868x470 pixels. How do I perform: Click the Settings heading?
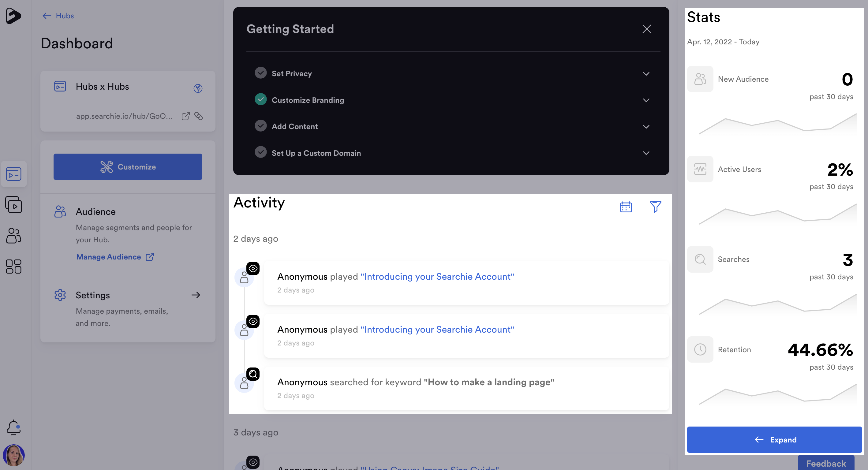click(93, 296)
